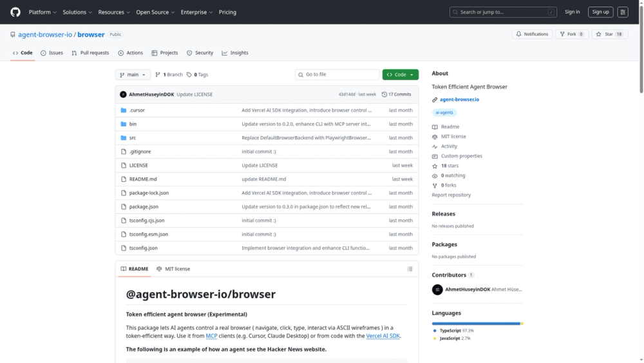Expand the Enterprise menu
This screenshot has height=363, width=644.
(x=196, y=12)
